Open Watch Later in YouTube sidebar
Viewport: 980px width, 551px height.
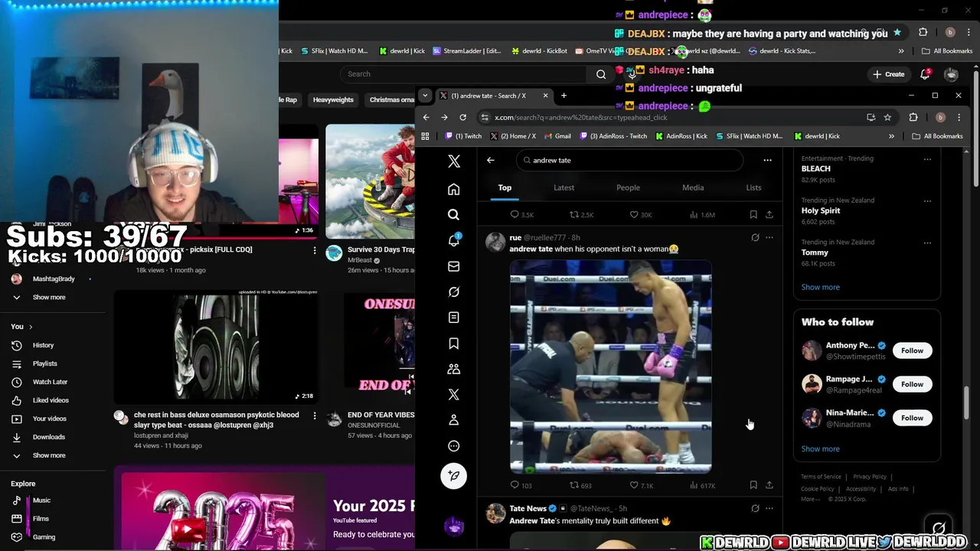(x=51, y=382)
